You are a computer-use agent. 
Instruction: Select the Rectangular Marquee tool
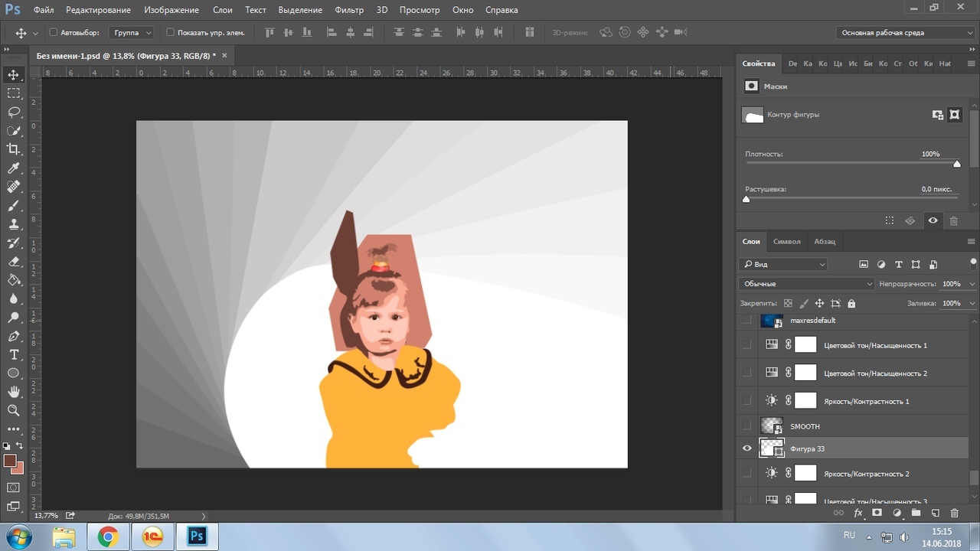point(14,93)
